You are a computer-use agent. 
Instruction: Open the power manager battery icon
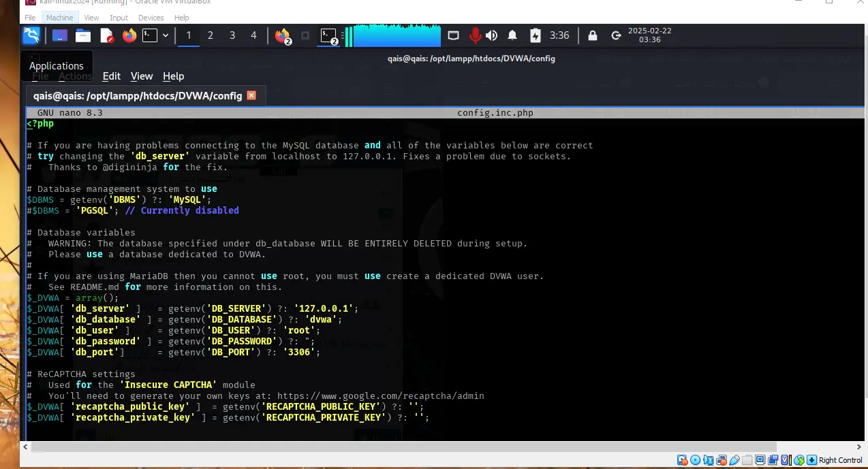pyautogui.click(x=535, y=35)
